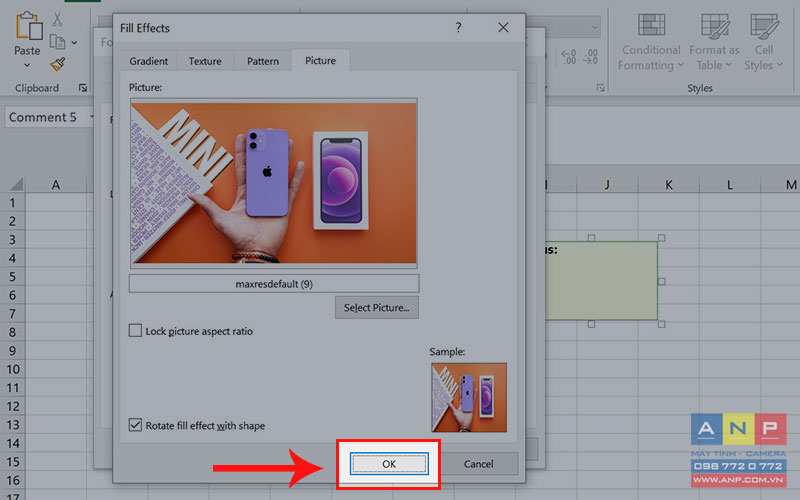This screenshot has height=500, width=800.
Task: Click the Copy icon
Action: pyautogui.click(x=57, y=42)
